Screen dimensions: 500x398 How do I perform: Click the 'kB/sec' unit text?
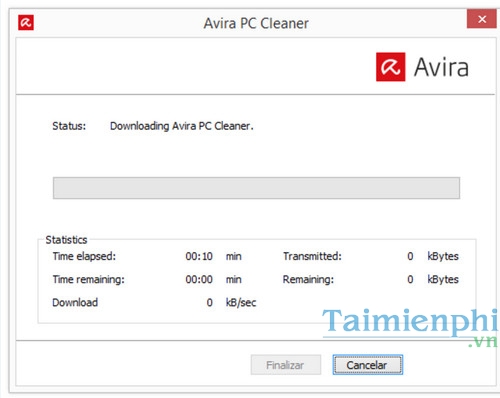[x=241, y=302]
